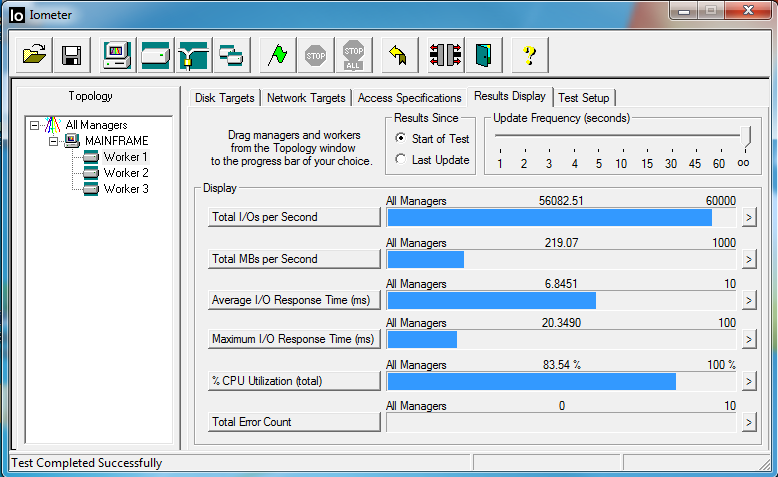Image resolution: width=778 pixels, height=477 pixels.
Task: Collapse the All Managers tree node
Action: [x=34, y=125]
